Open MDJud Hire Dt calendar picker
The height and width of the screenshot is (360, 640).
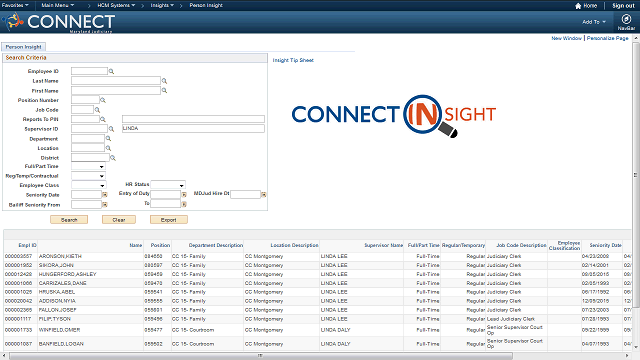coord(264,195)
